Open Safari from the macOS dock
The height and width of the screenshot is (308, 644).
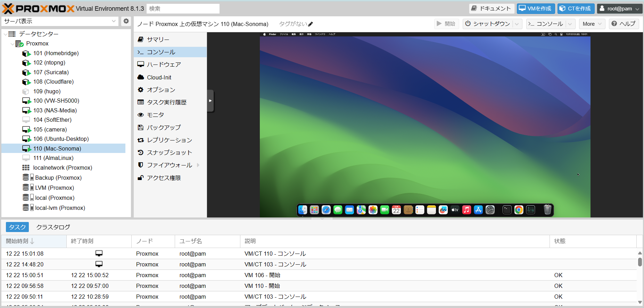[326, 210]
